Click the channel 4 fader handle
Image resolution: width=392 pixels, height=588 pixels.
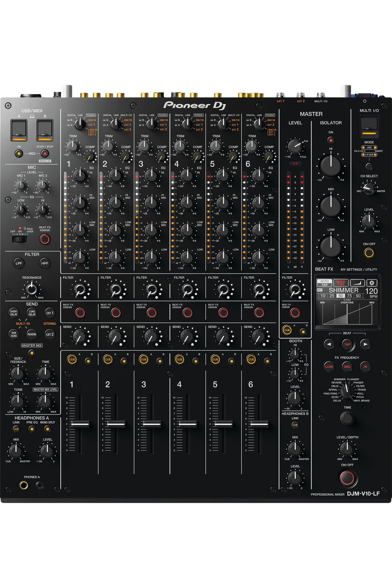[187, 424]
